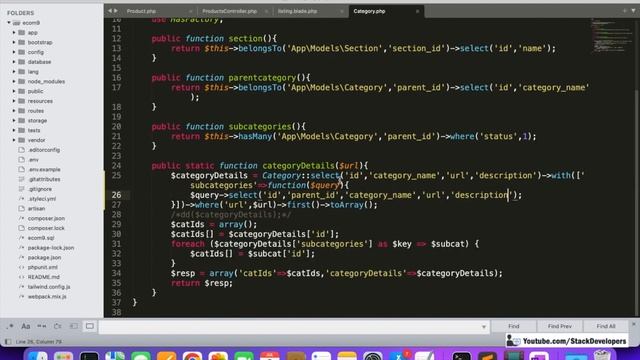Screen dimensions: 640x360
Task: Open Google Chrome from the Dock
Action: 192,355
